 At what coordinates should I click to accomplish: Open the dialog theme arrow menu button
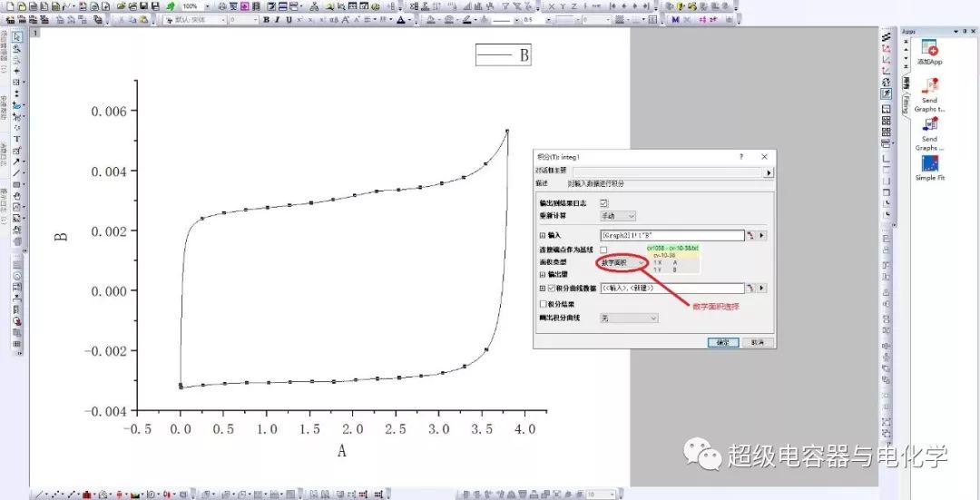click(x=769, y=173)
